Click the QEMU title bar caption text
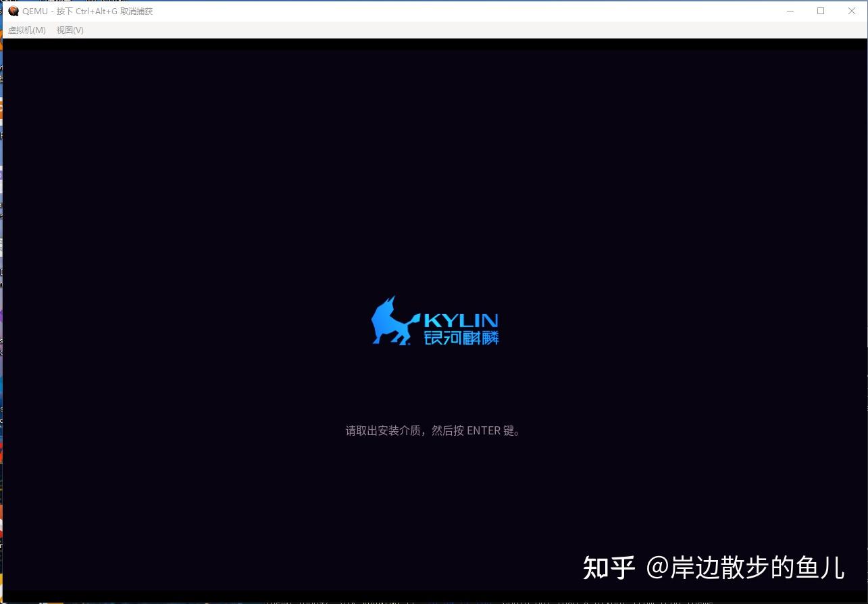This screenshot has height=604, width=868. [x=86, y=11]
